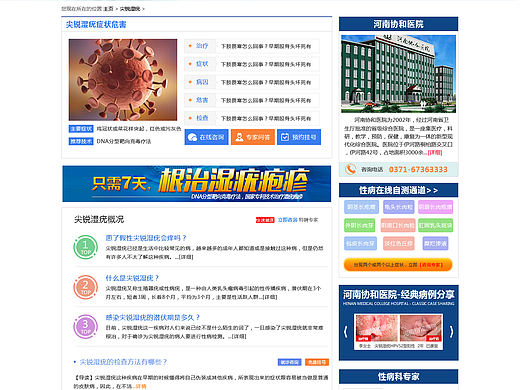Click the blue 推荐技术 label tag
Screen dimensions: 520x390
coord(81,141)
